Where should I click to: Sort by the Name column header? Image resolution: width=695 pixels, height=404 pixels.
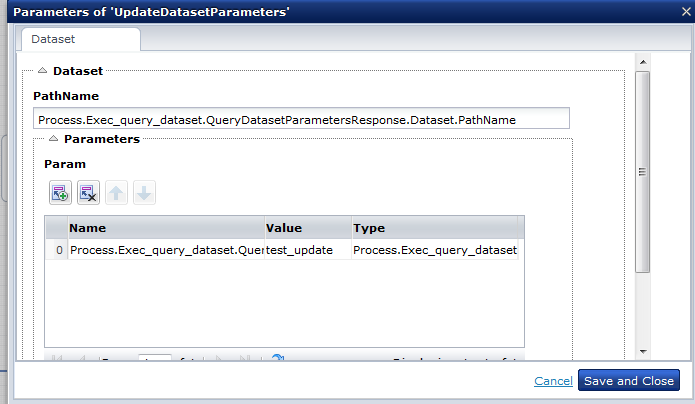point(165,228)
